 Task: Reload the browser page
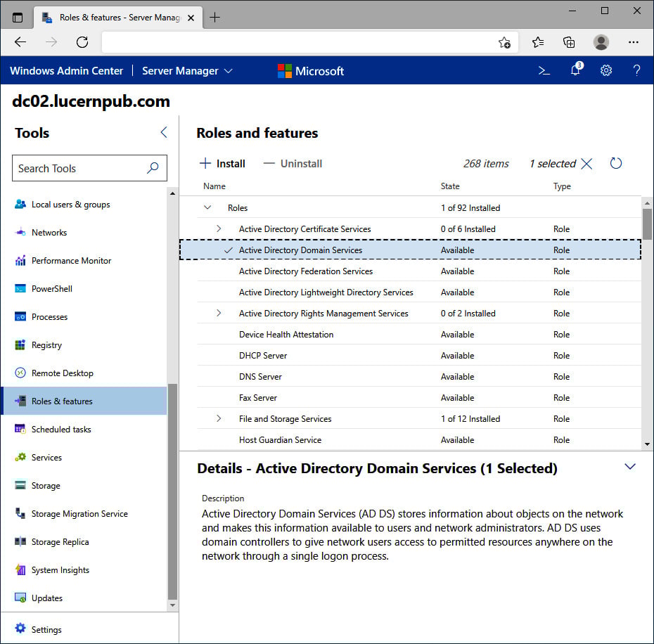pyautogui.click(x=82, y=42)
